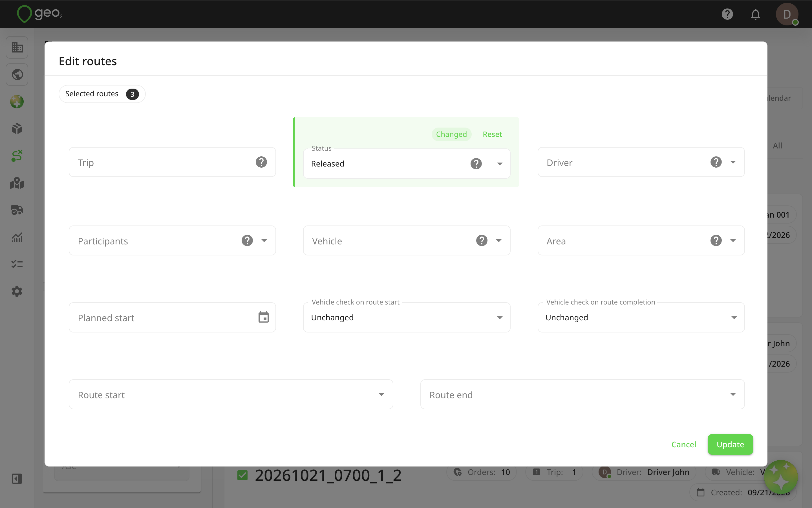Focus the Trip input field
The height and width of the screenshot is (508, 812).
point(172,162)
